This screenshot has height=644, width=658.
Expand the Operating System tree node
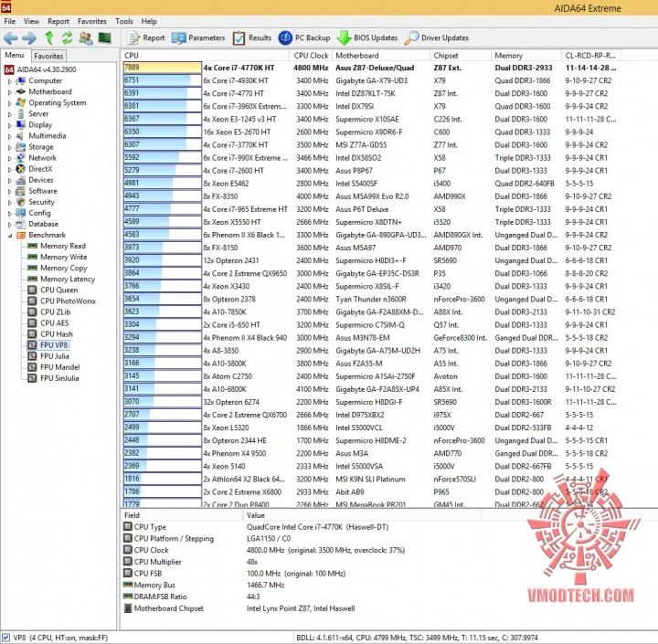(10, 103)
